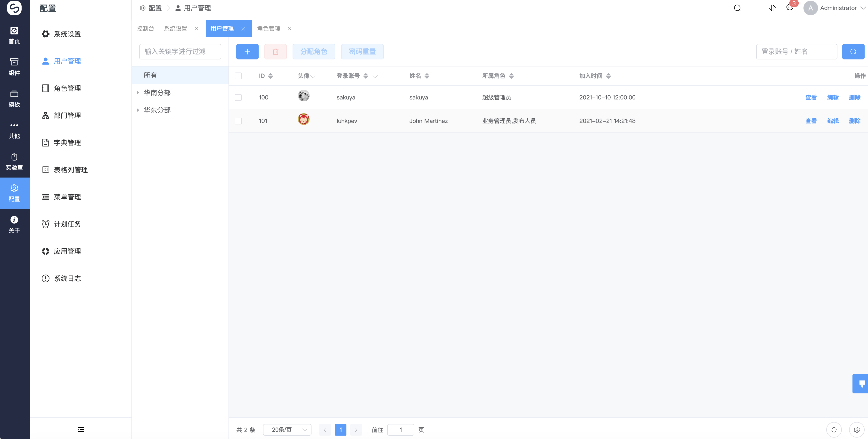Focus the 输入关键字进行过滤 filter field
The image size is (868, 439).
[180, 52]
